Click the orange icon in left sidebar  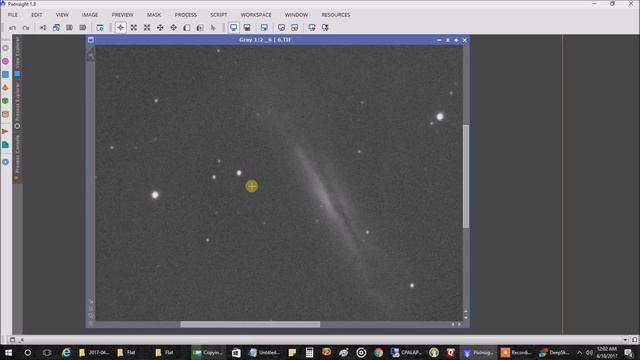tap(5, 87)
